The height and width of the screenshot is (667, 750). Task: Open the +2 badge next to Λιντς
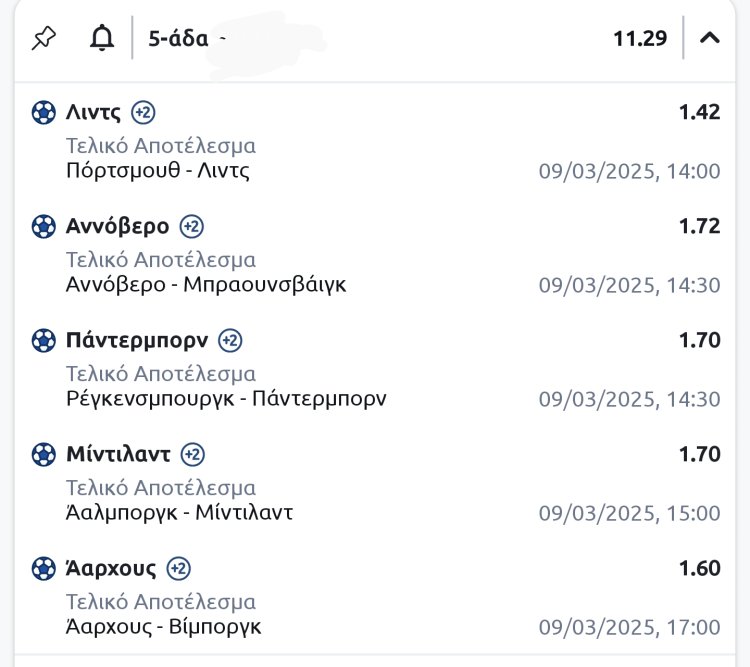point(143,112)
